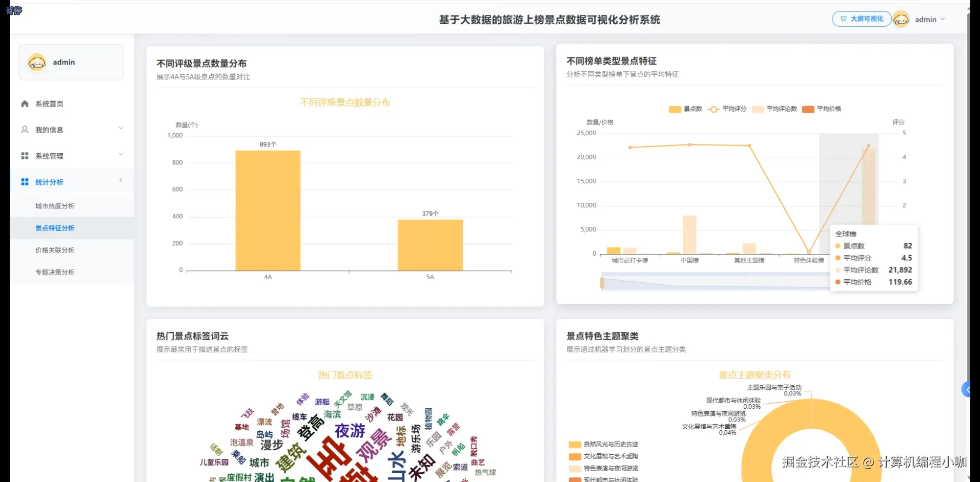Click the 夜游 word in the tag cloud
This screenshot has height=482, width=980.
[350, 431]
